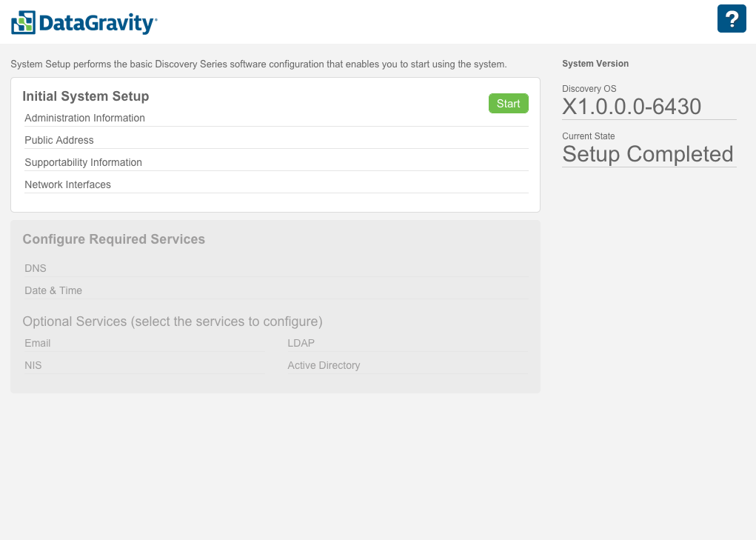Image resolution: width=756 pixels, height=540 pixels.
Task: Open Supportability Information row
Action: (83, 162)
